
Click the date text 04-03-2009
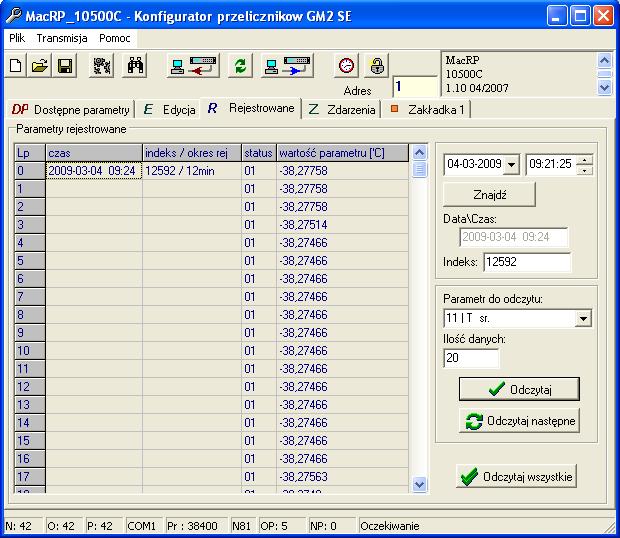pos(474,164)
